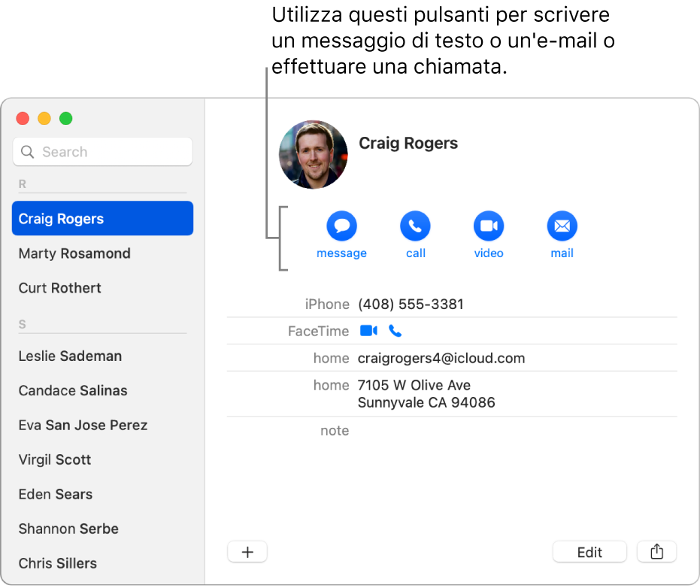Select Craig Rogers in the contact list
Screen dimensions: 700x588
click(103, 218)
